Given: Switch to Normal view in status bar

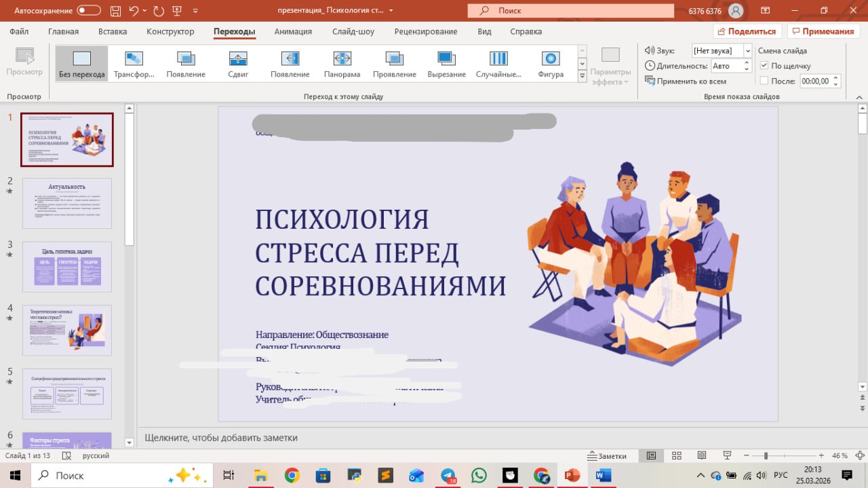Looking at the screenshot, I should [x=651, y=455].
